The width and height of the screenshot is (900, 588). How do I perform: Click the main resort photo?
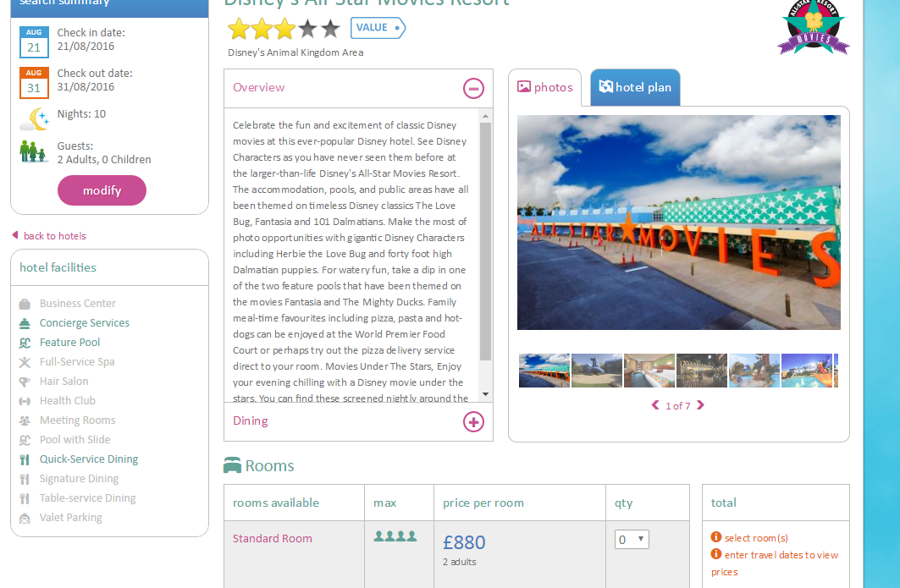(678, 223)
